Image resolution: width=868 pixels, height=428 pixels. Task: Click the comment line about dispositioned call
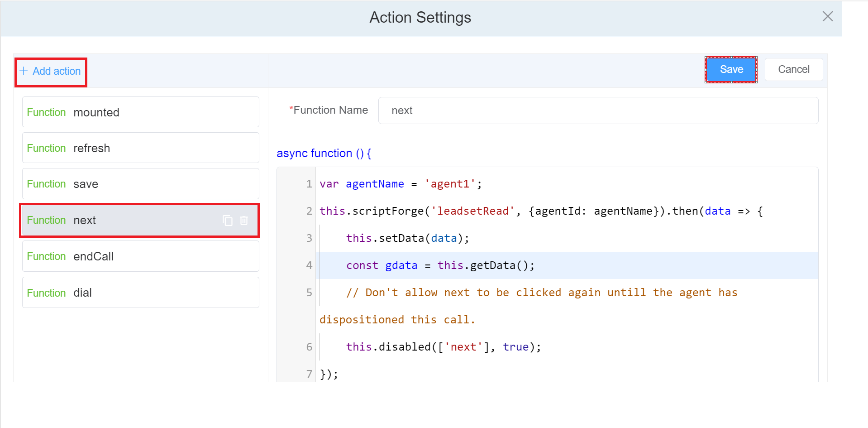[x=541, y=293]
